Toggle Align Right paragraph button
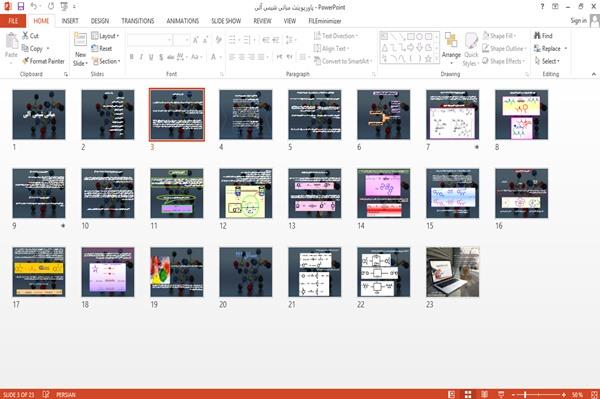The height and width of the screenshot is (399, 600). point(251,57)
